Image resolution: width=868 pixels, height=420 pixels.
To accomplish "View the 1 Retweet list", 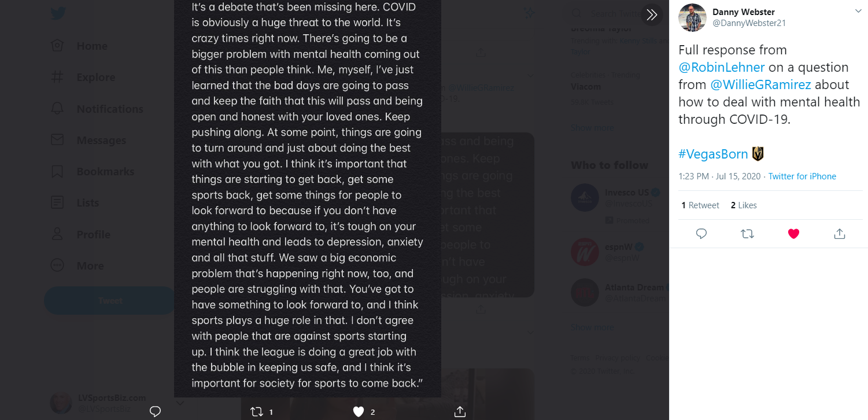I will 700,205.
